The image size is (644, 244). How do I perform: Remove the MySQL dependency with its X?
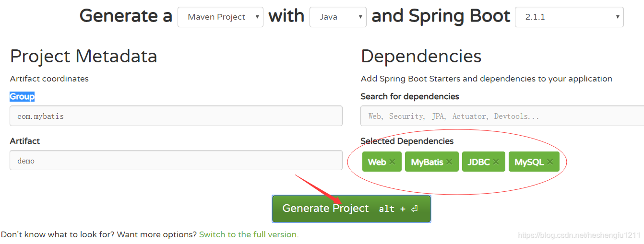coord(549,162)
